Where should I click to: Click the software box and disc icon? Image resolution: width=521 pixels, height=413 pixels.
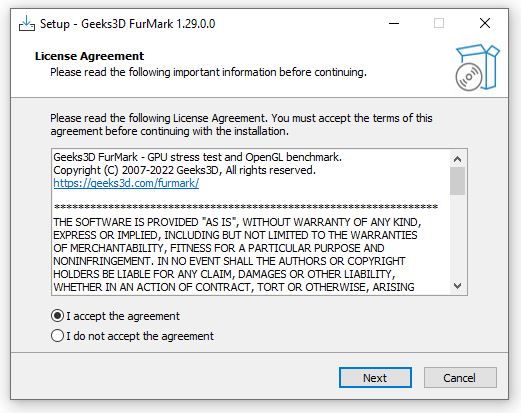[477, 67]
